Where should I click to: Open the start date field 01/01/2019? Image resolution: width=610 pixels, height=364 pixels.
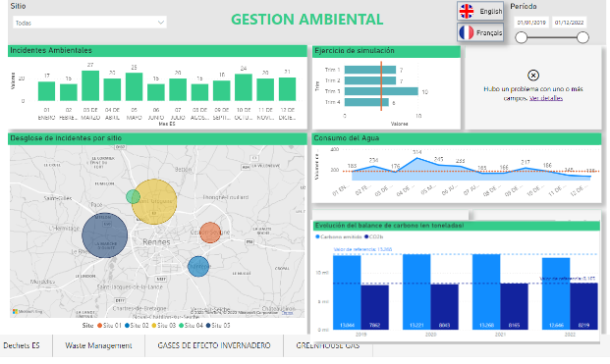(531, 23)
